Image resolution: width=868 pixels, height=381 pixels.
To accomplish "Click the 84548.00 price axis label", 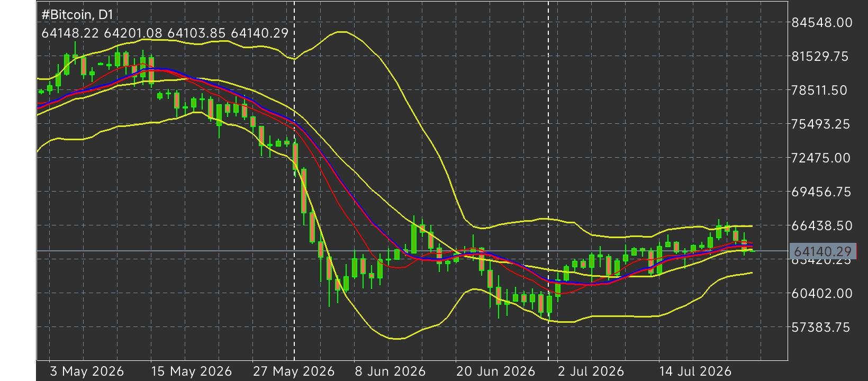I will (x=821, y=22).
